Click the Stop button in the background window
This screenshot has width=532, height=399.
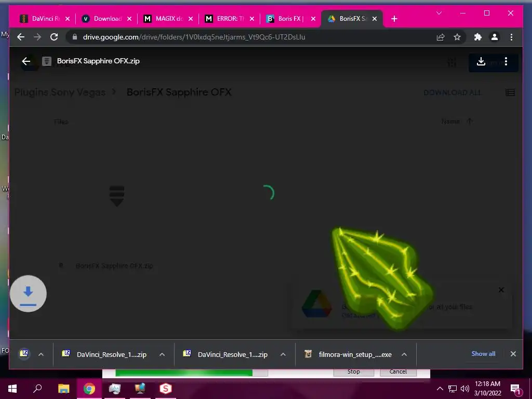pos(353,372)
